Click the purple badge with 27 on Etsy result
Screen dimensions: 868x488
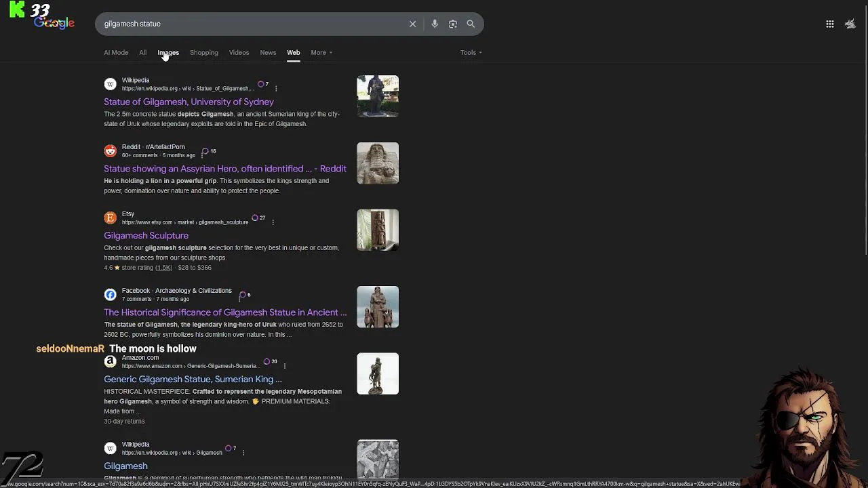click(258, 218)
